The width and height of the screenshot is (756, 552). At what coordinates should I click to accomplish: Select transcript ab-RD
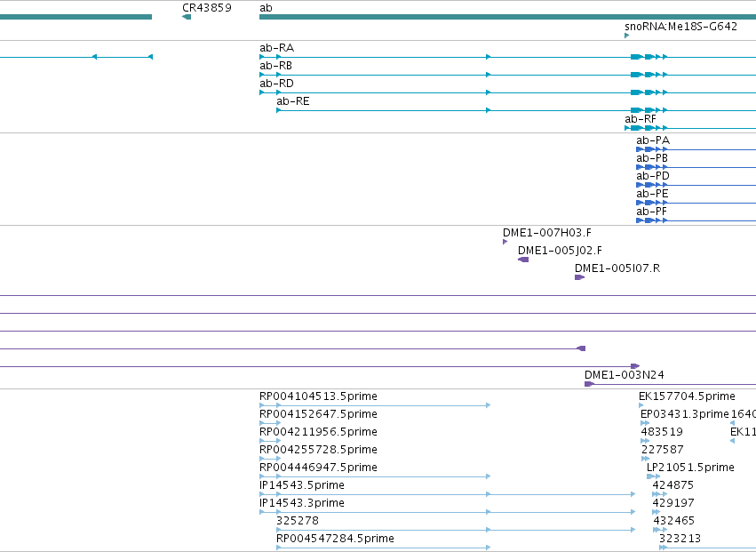click(x=277, y=84)
